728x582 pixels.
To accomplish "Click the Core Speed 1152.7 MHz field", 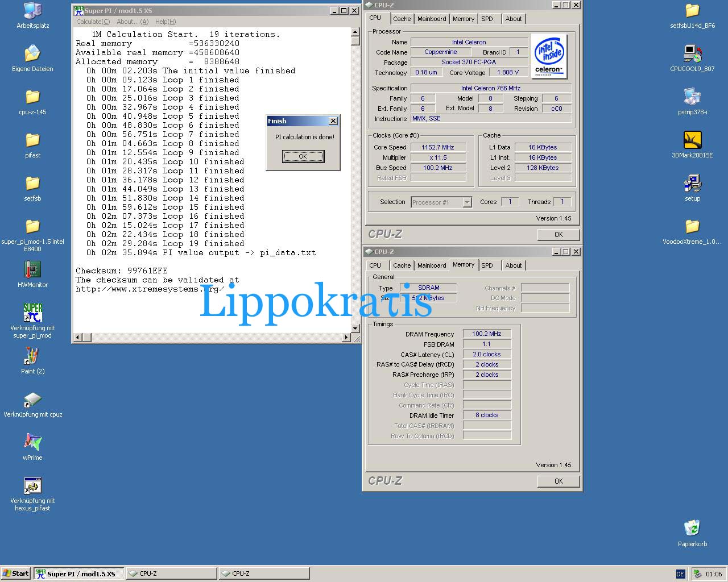I will pos(438,147).
